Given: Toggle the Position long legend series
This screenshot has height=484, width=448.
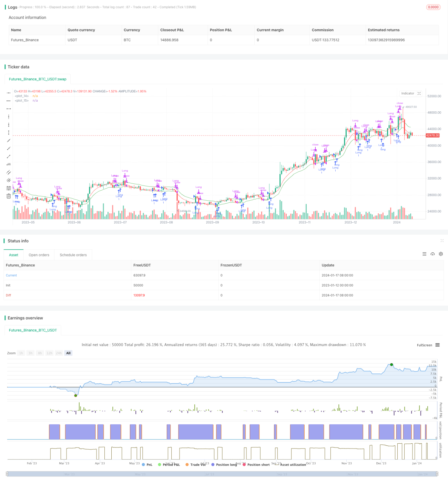Looking at the screenshot, I should (224, 465).
